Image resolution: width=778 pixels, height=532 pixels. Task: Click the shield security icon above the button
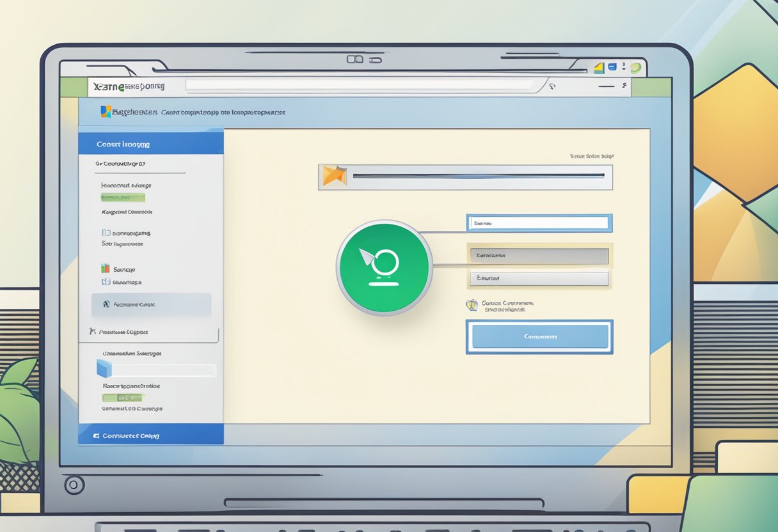click(x=472, y=305)
